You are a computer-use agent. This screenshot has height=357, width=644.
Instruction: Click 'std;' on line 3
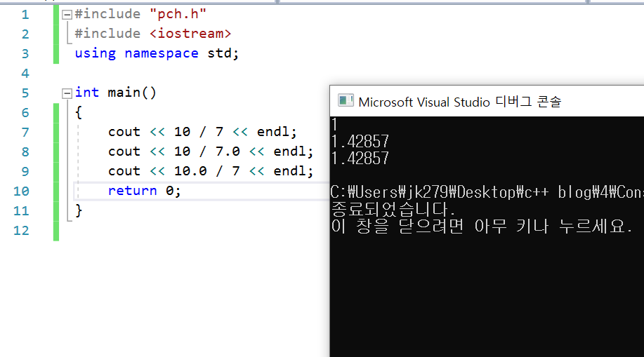pyautogui.click(x=223, y=53)
